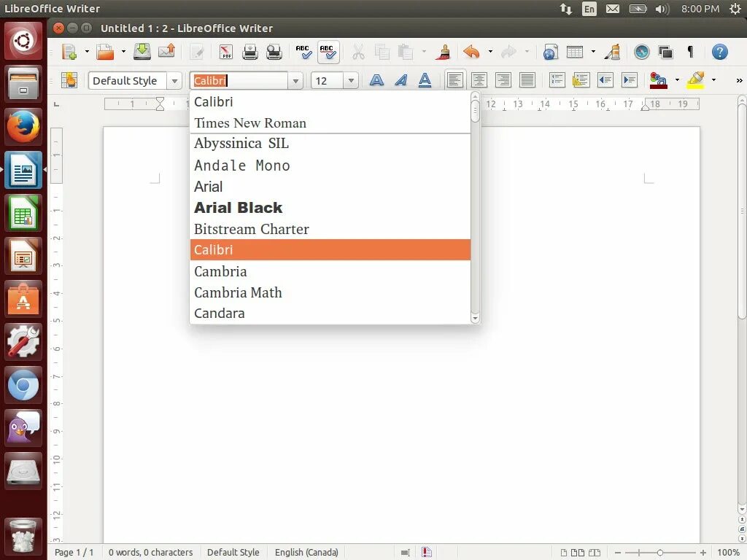Click Decrease Indent icon
The image size is (747, 560).
click(605, 80)
